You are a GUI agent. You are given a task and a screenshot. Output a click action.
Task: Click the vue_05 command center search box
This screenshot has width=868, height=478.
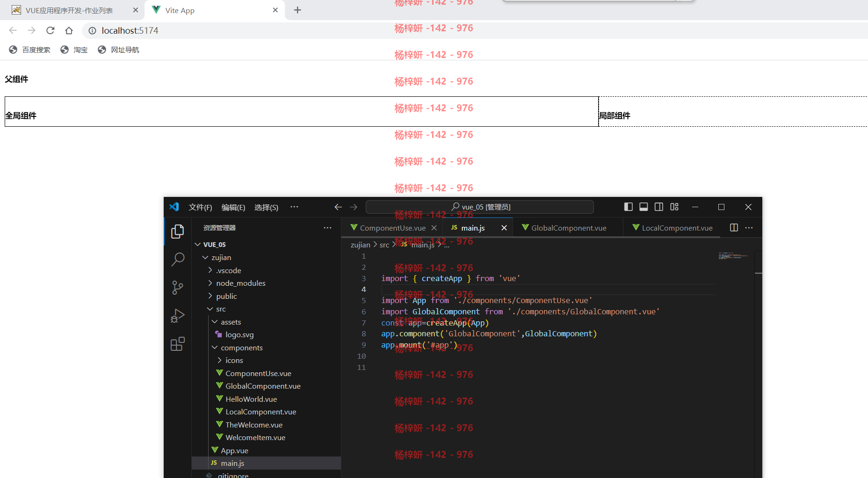[x=480, y=207]
